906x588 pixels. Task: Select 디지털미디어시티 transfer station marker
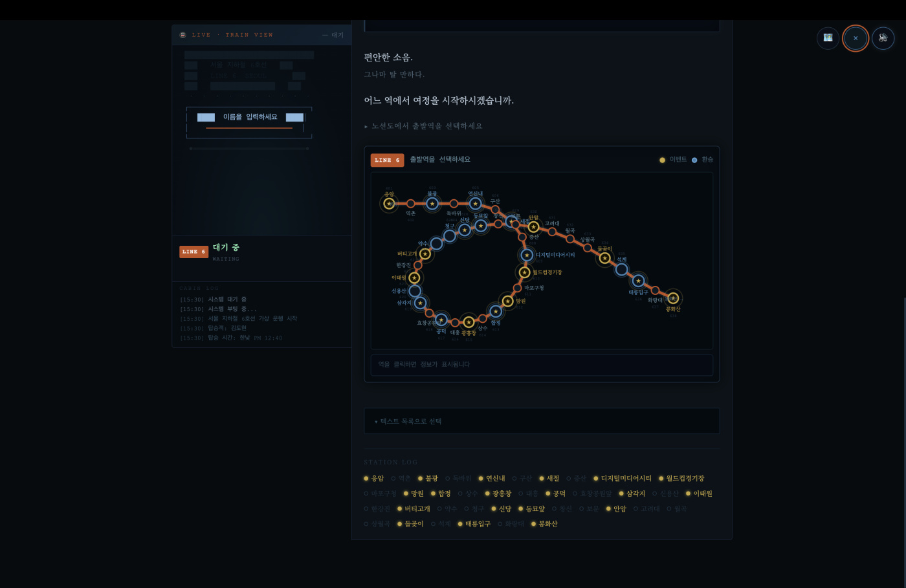click(527, 256)
